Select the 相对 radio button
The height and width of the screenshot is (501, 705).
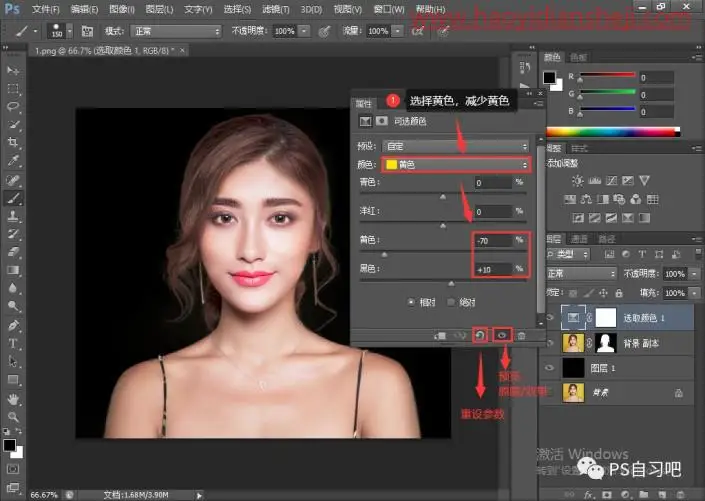tap(411, 302)
